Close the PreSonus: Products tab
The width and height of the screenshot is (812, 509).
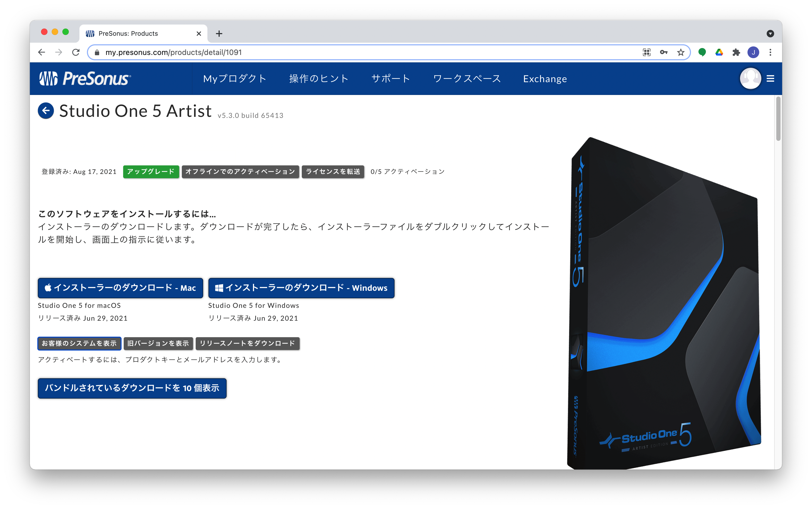[199, 33]
